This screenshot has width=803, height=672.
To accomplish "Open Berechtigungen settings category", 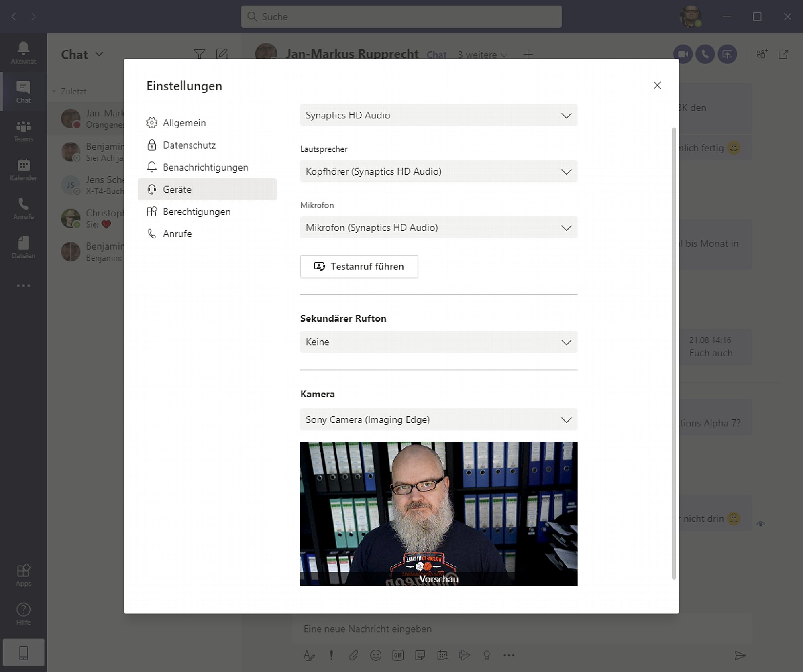I will (x=207, y=212).
